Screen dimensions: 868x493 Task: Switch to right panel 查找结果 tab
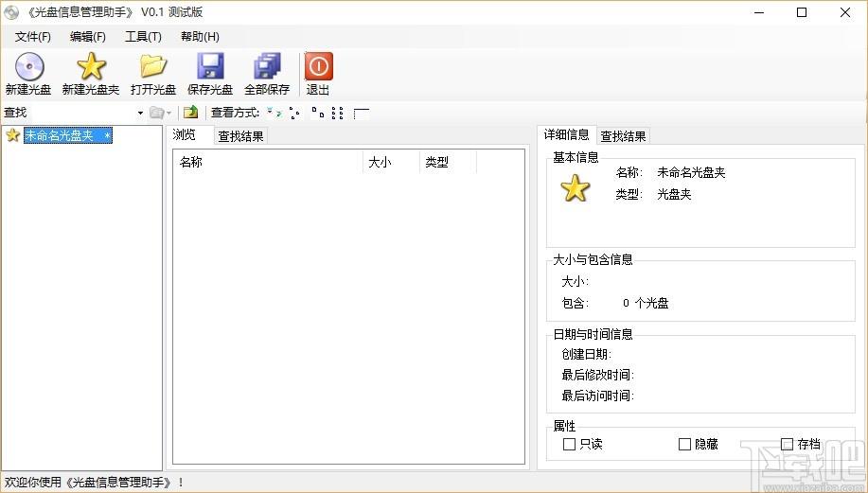[624, 136]
